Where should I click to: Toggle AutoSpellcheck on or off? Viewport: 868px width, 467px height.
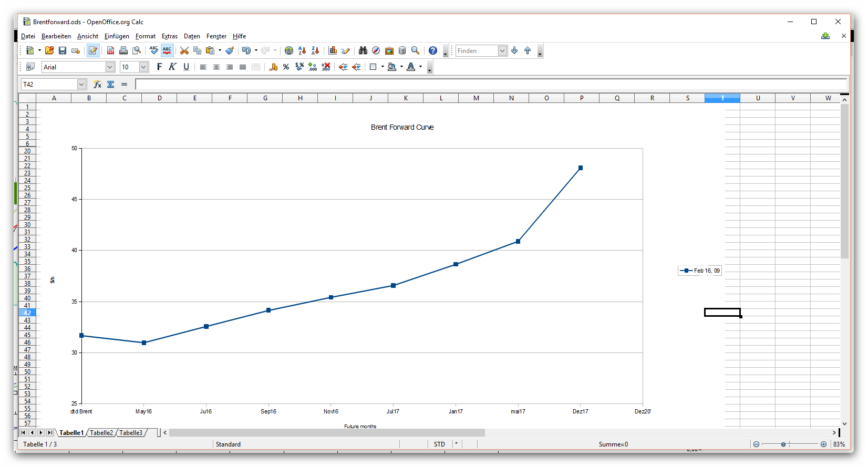[167, 50]
